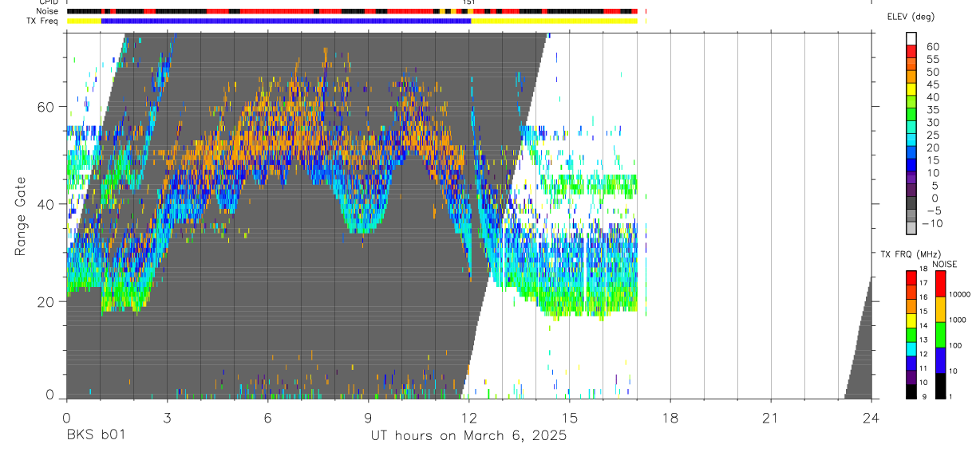Screen dimensions: 980x452
Task: Select the black 9–10 MHz block in TX FRQ bar
Action: tap(911, 391)
